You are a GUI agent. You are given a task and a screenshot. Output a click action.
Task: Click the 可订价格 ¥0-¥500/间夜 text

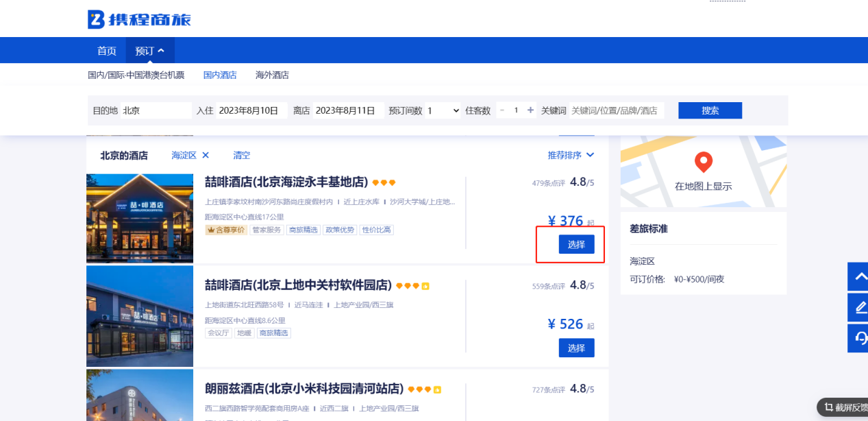[678, 280]
